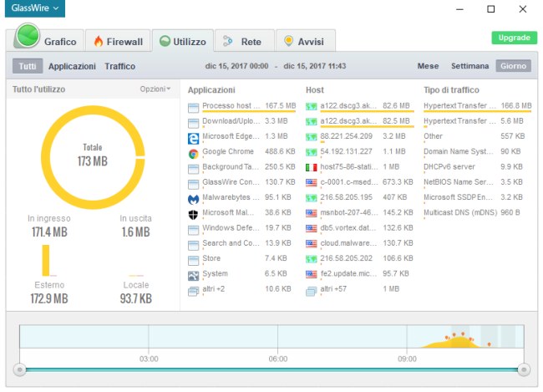
Task: Click the Store app icon
Action: tap(193, 260)
